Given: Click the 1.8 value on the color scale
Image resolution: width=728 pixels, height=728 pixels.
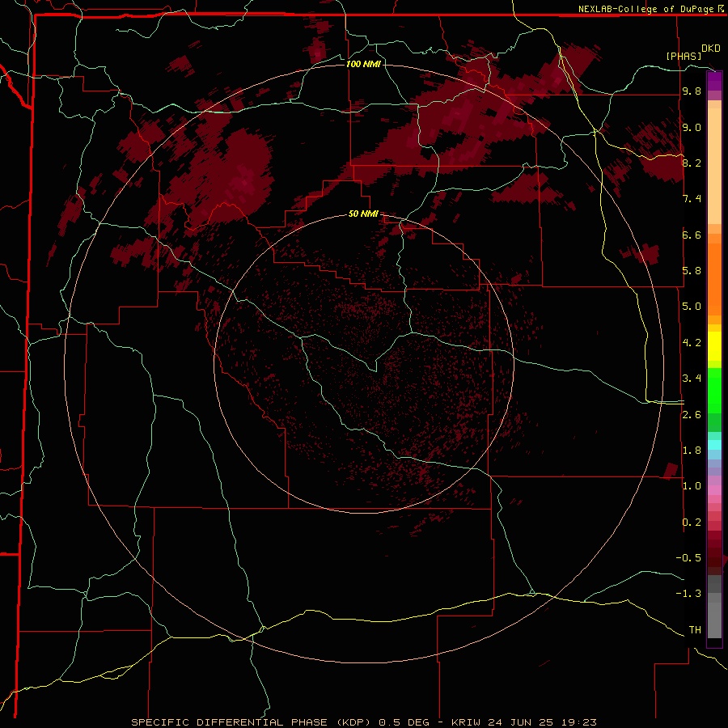Looking at the screenshot, I should [692, 451].
